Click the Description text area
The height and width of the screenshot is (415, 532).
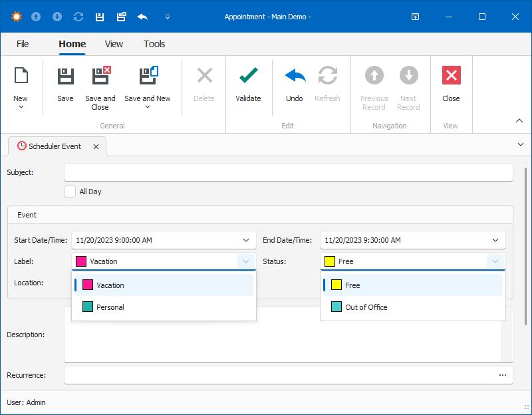[289, 341]
